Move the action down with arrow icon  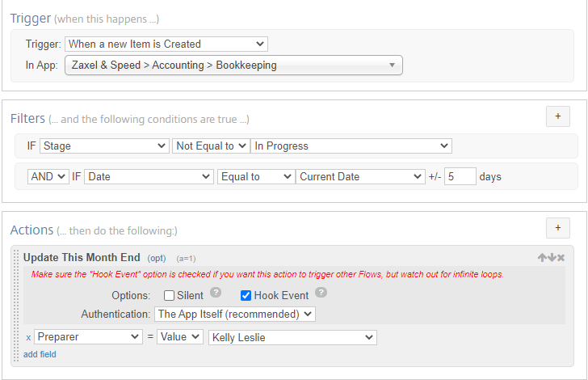[552, 258]
